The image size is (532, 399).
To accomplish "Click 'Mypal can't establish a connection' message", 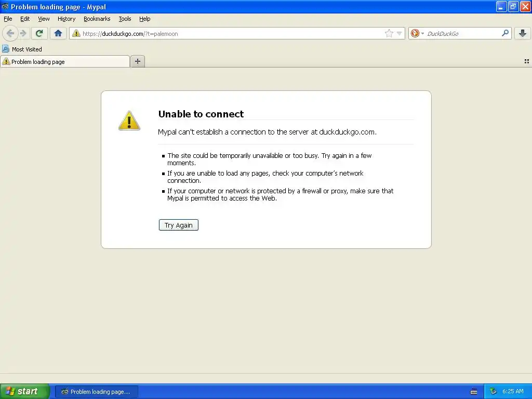I will click(x=267, y=132).
